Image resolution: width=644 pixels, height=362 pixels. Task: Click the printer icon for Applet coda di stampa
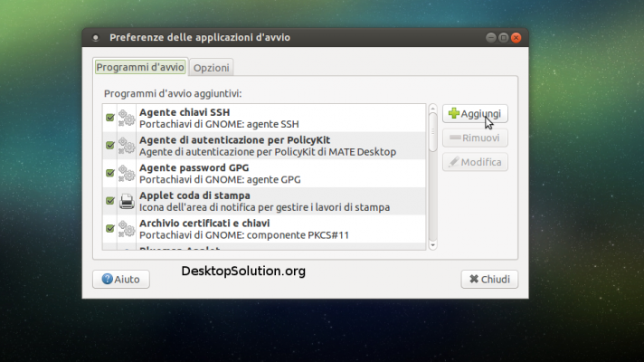[x=126, y=201]
